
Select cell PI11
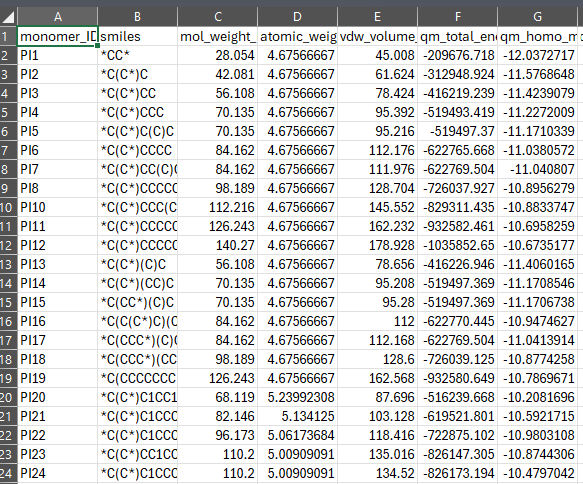pos(58,226)
